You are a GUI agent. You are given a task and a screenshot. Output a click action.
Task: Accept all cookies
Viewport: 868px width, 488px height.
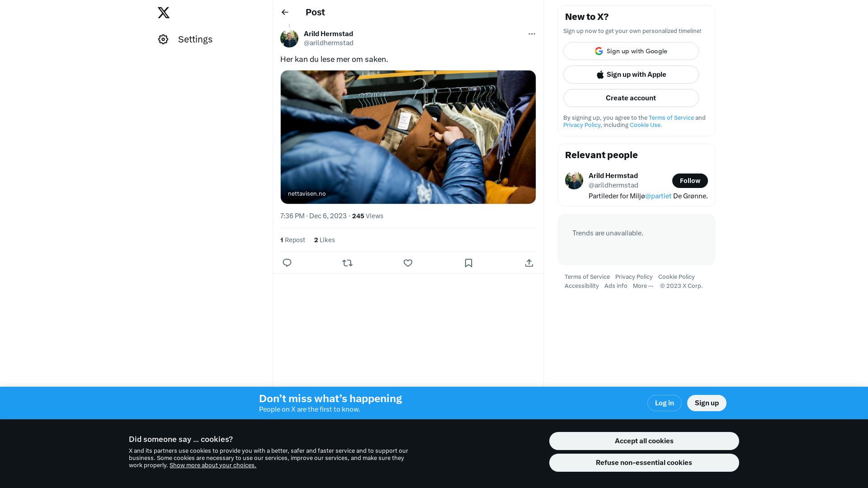(644, 441)
